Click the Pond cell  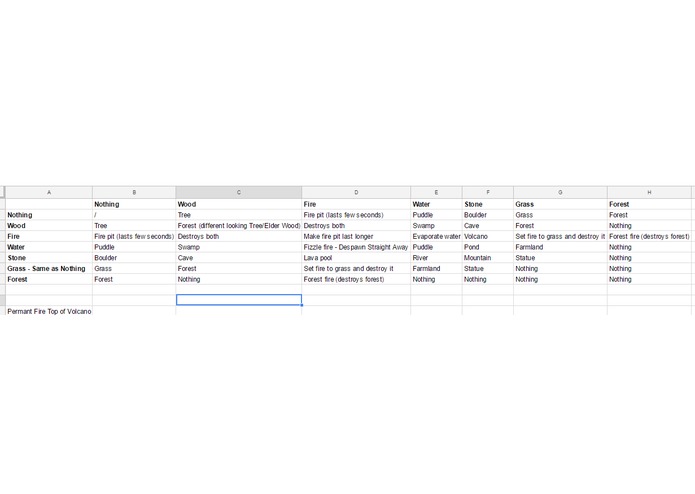pos(488,247)
